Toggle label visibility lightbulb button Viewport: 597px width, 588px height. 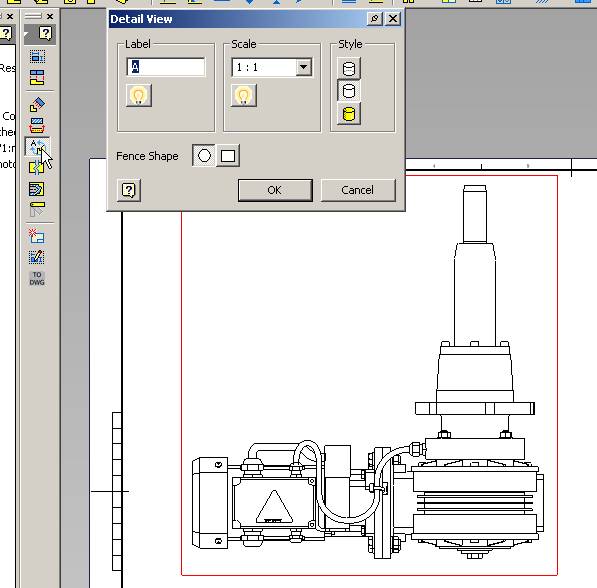[139, 95]
